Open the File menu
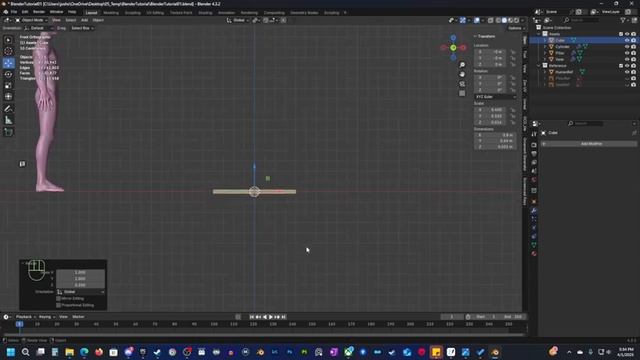The width and height of the screenshot is (640, 360). pyautogui.click(x=14, y=12)
